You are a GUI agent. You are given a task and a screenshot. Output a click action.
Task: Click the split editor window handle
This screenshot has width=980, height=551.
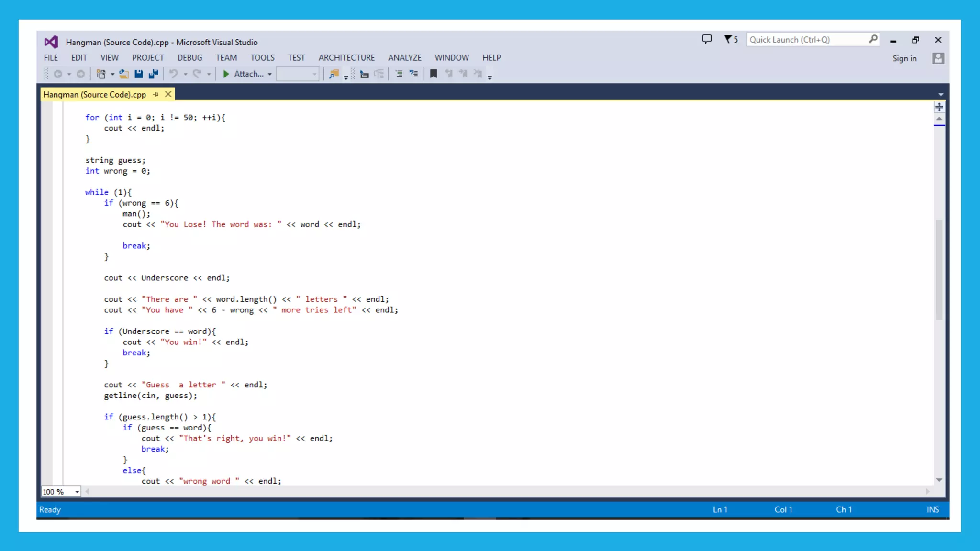point(939,107)
